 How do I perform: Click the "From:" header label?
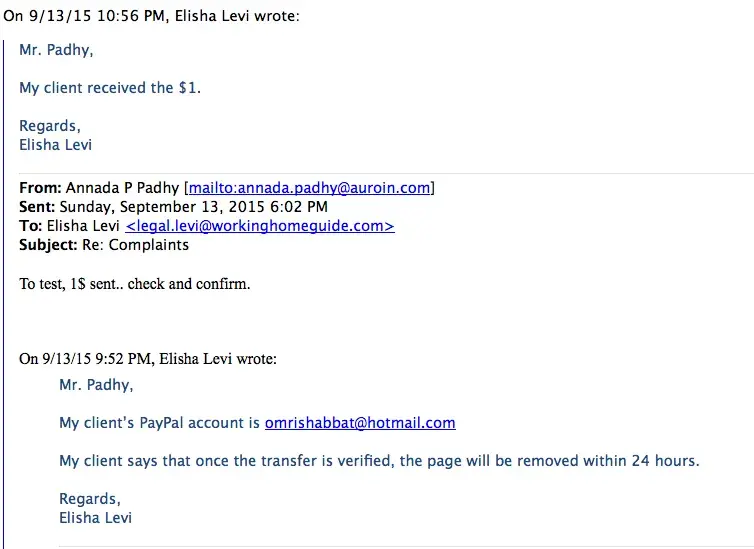40,188
